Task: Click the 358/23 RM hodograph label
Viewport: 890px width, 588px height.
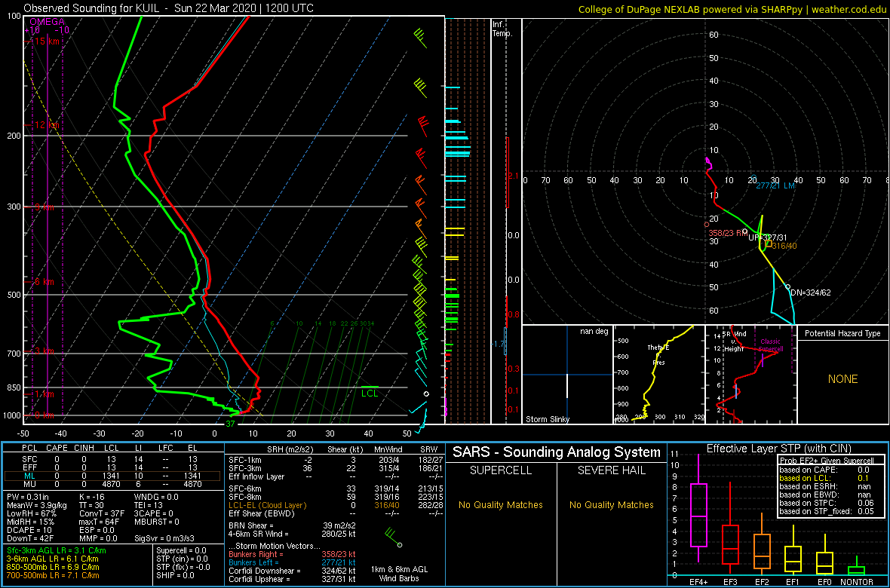Action: tap(727, 233)
